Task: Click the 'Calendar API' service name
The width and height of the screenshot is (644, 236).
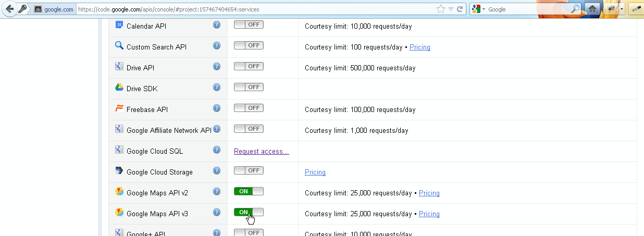Action: point(146,26)
